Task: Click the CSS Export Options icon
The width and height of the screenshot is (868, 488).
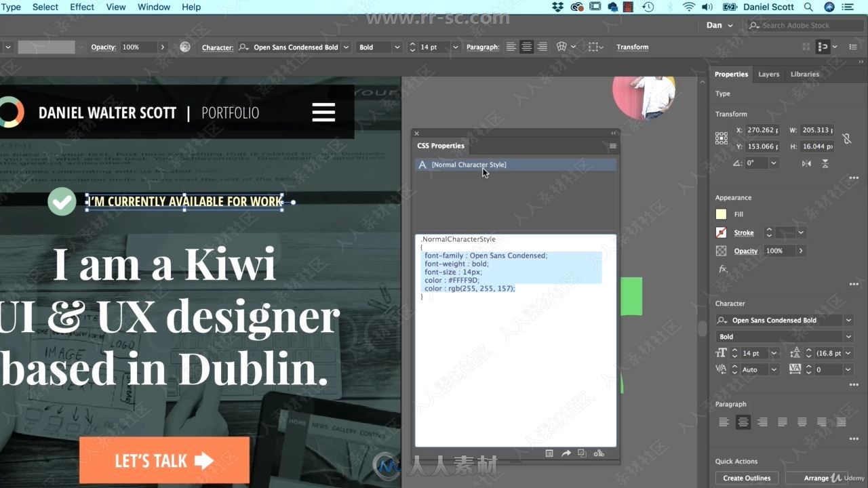Action: pyautogui.click(x=549, y=453)
